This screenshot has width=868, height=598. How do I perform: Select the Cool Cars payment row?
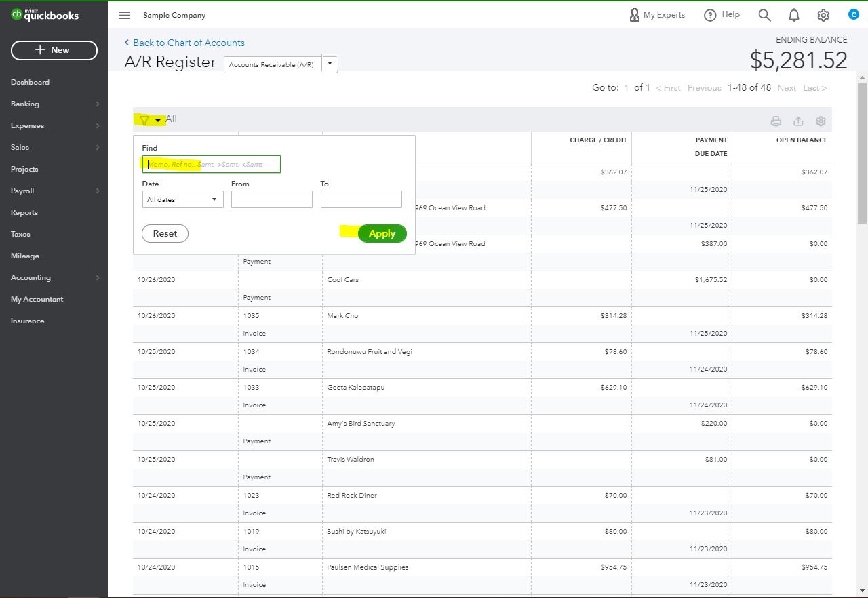(482, 288)
